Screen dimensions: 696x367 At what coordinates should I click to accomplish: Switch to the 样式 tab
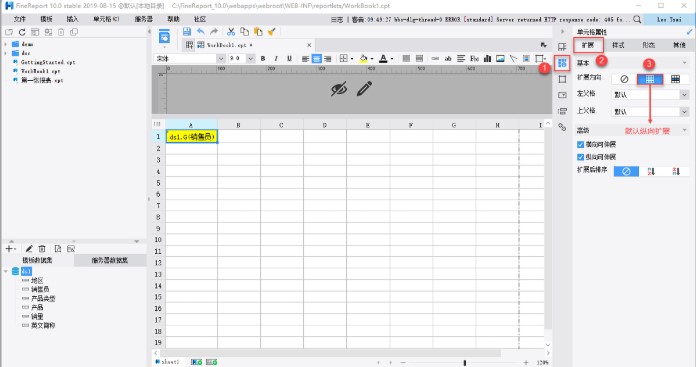click(x=618, y=45)
